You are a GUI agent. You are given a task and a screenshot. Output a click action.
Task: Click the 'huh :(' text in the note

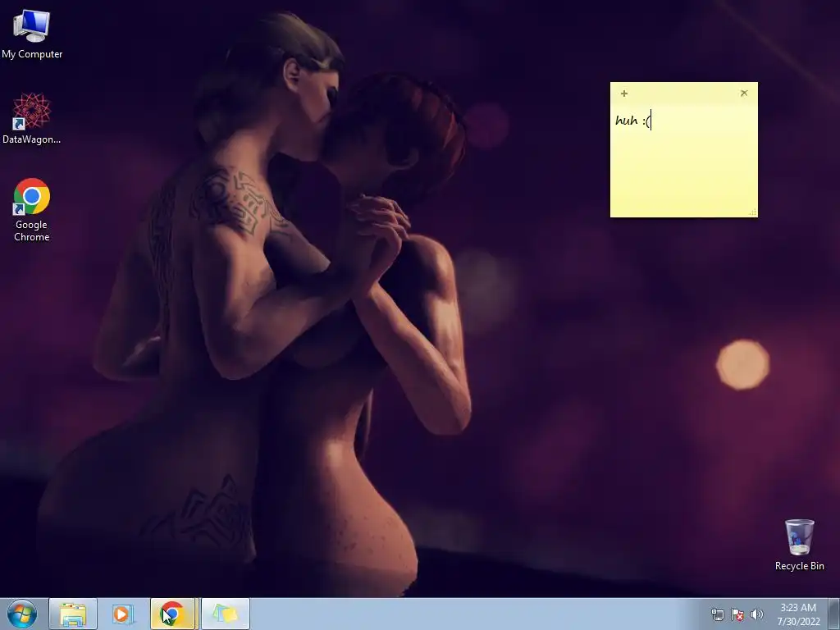632,121
